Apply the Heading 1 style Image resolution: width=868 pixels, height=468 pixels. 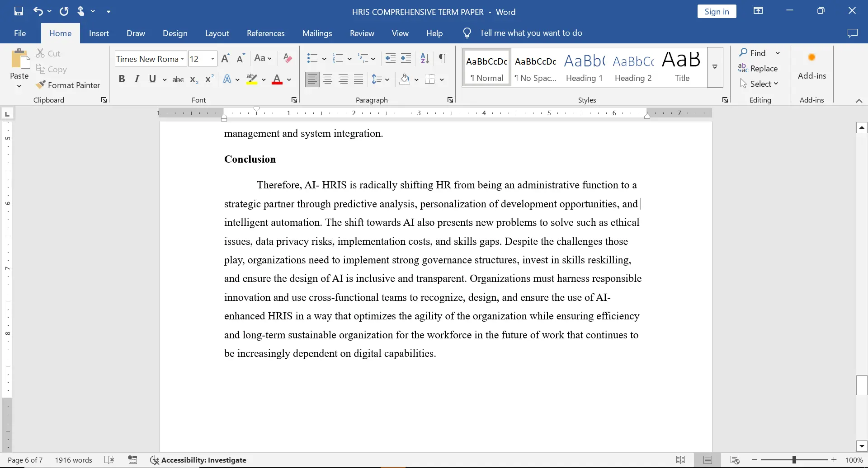pos(585,67)
